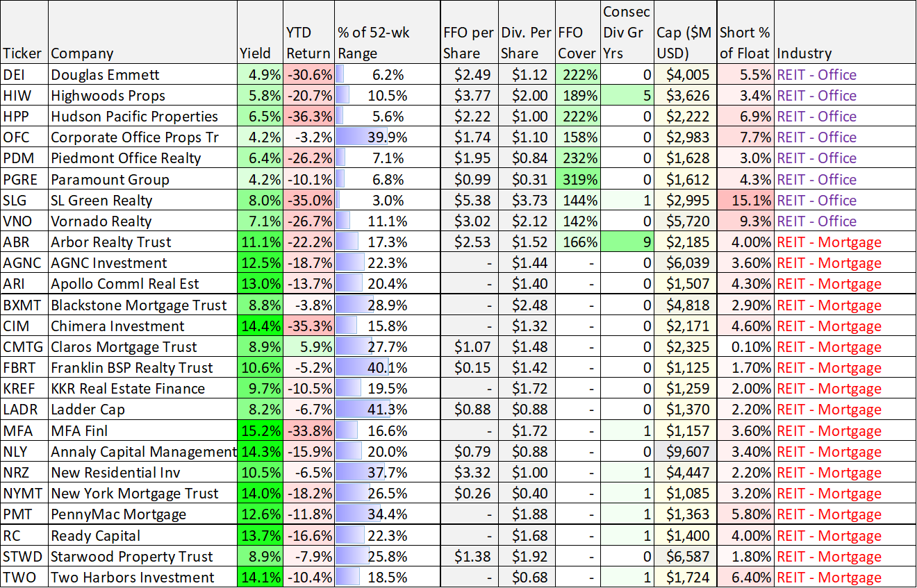
Task: Select VNO's $5,720 market cap cell
Action: (x=685, y=221)
